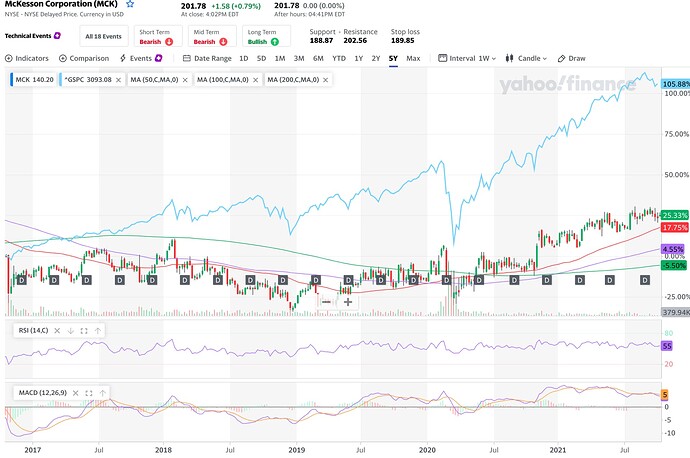Remove the ^GSPC comparison
This screenshot has width=690, height=458.
(x=118, y=80)
